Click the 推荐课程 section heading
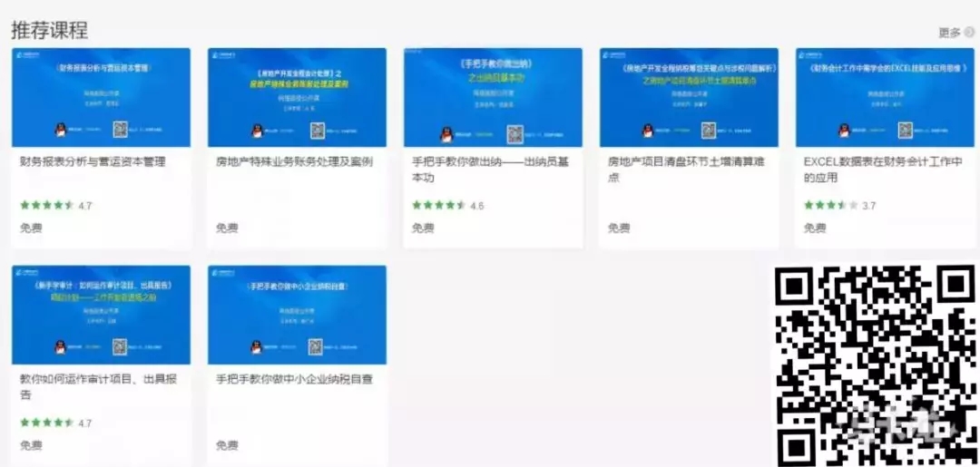The image size is (980, 467). [x=49, y=29]
